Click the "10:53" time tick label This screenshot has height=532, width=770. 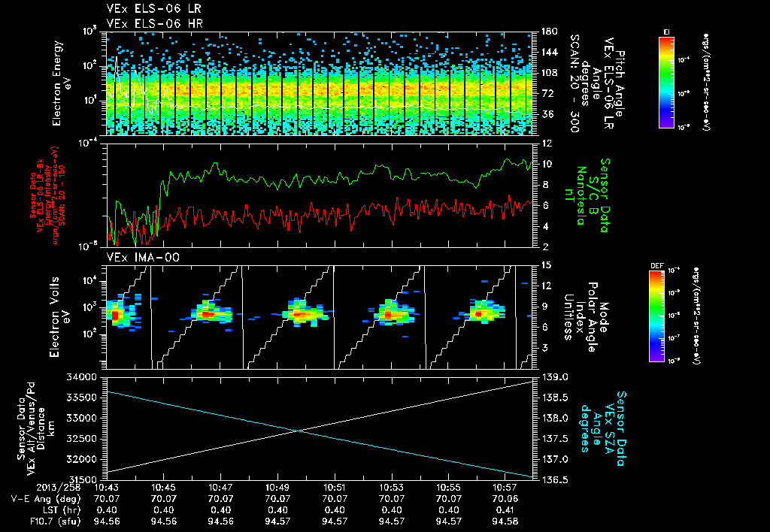(x=392, y=488)
